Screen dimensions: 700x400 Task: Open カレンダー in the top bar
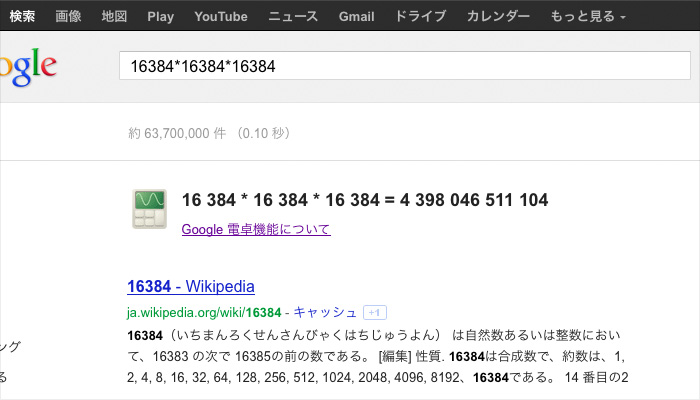pyautogui.click(x=498, y=17)
